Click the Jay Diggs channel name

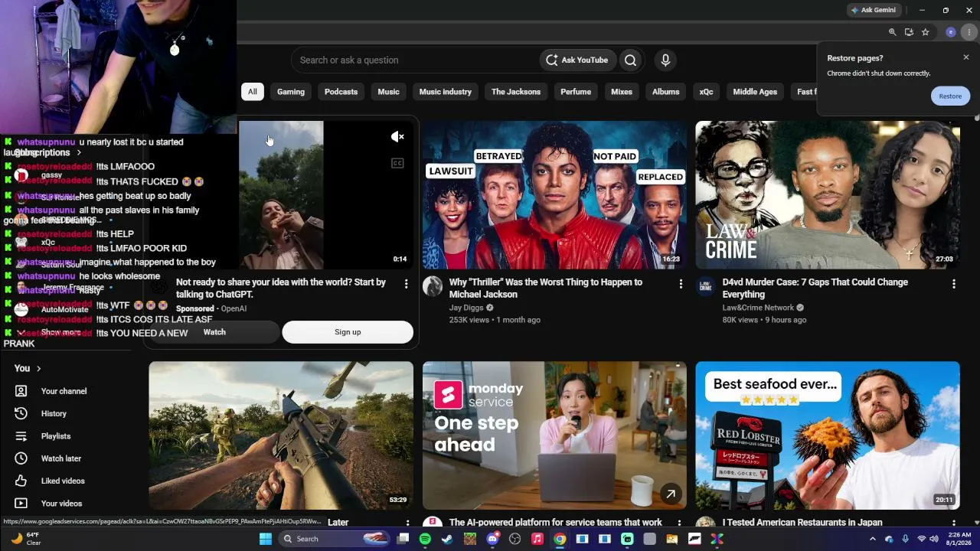[465, 308]
